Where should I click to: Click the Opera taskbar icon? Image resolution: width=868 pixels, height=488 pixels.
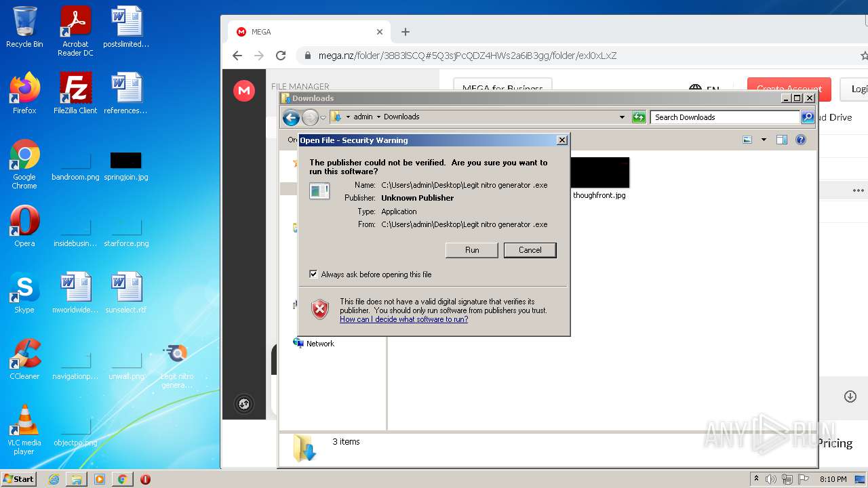tap(145, 479)
